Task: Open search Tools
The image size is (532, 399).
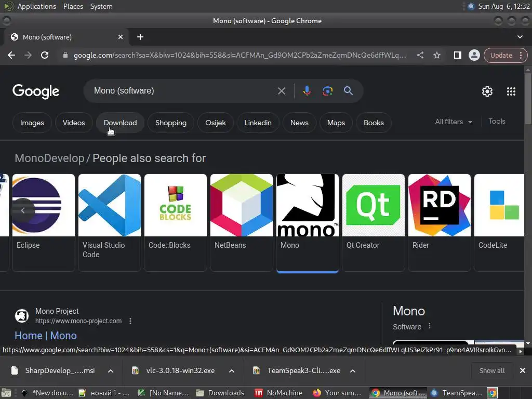Action: pyautogui.click(x=497, y=122)
